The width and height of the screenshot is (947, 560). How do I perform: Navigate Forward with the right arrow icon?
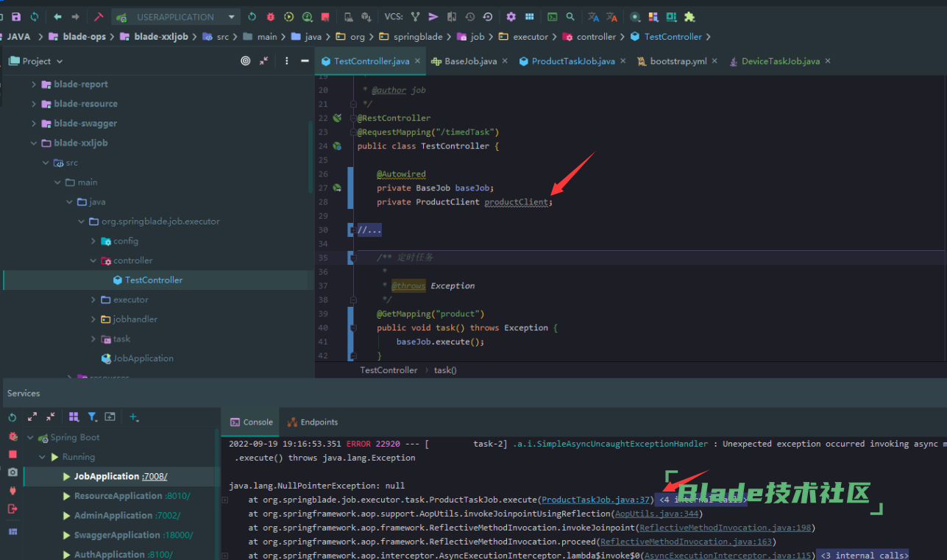(75, 16)
